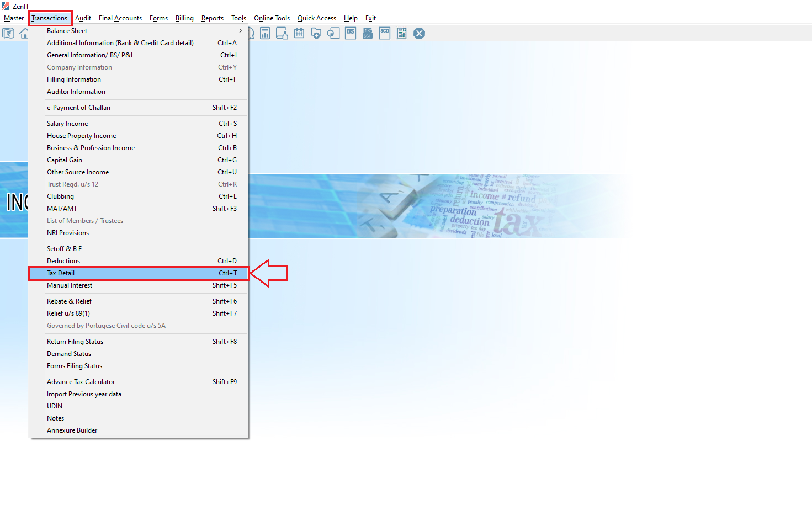
Task: Select Annexure Builder entry
Action: pos(138,430)
